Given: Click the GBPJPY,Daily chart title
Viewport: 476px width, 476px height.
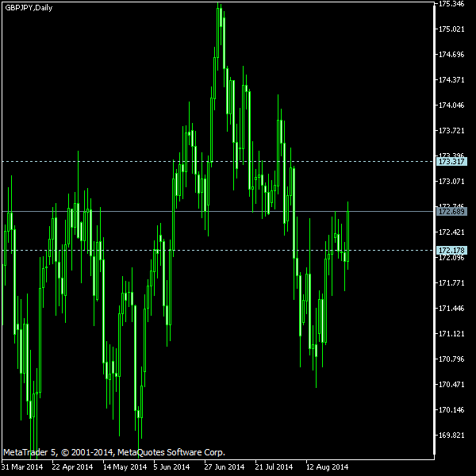Looking at the screenshot, I should (29, 8).
